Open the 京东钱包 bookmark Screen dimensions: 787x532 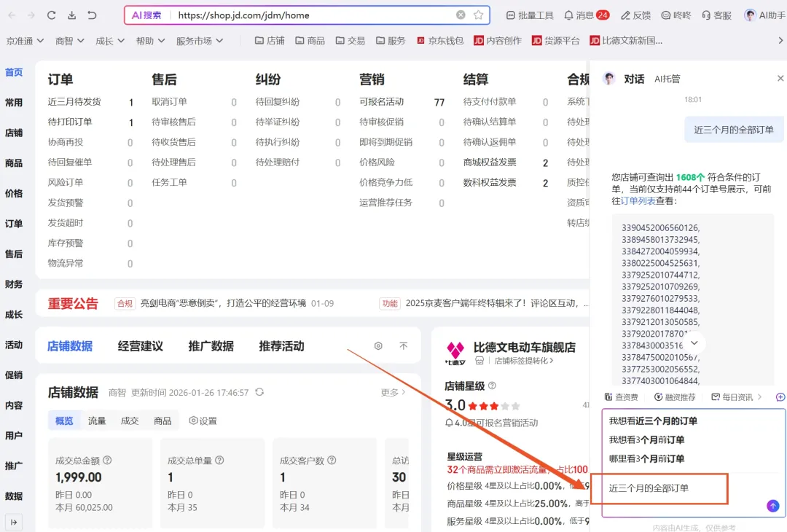pos(440,41)
